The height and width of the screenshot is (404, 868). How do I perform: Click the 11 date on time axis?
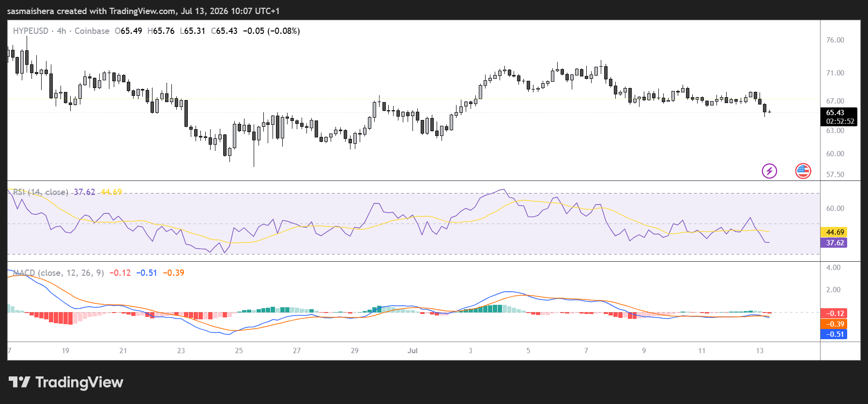(702, 351)
